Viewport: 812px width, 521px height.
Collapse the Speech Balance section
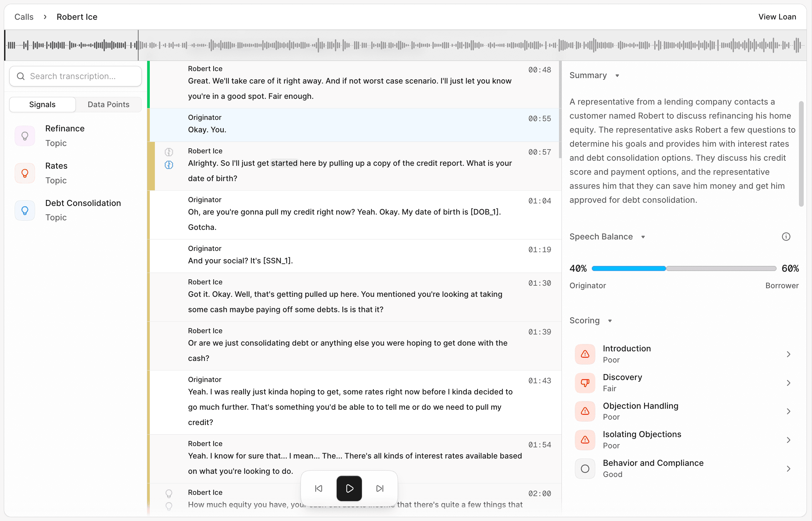click(x=643, y=237)
